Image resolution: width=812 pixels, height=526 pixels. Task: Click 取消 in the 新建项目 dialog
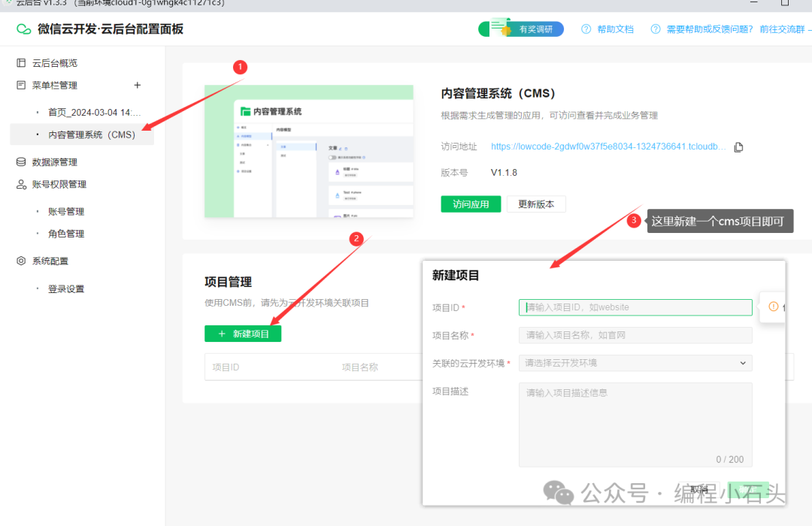(700, 489)
